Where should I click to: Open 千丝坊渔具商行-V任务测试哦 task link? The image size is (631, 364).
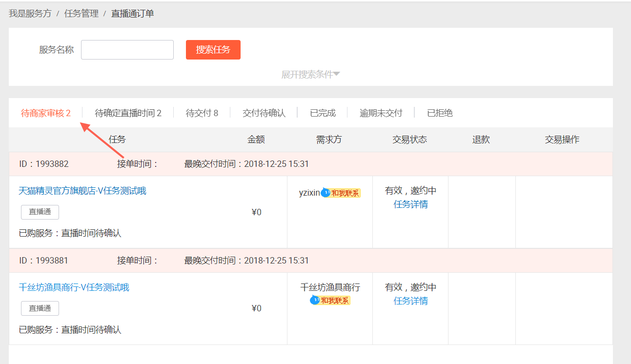click(74, 287)
